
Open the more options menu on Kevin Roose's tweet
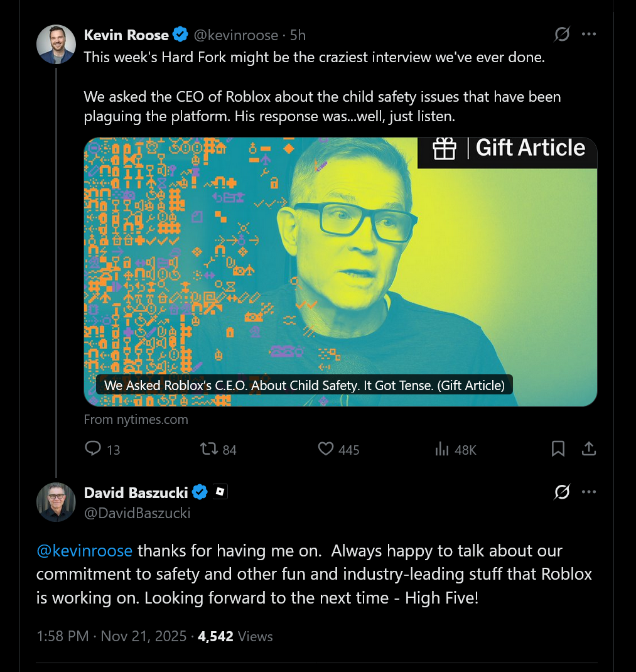tap(589, 35)
